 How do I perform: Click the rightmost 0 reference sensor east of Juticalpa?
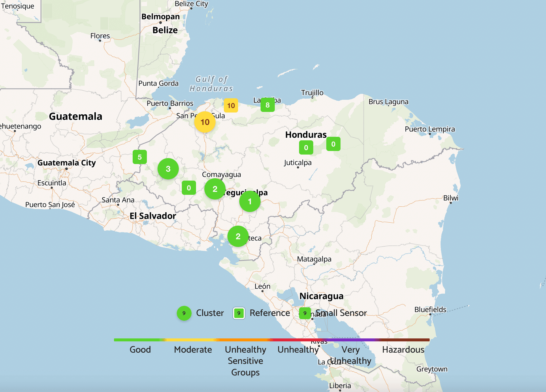333,144
